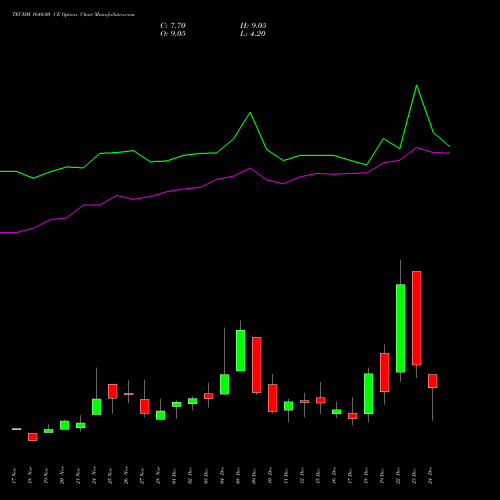The height and width of the screenshot is (500, 500).
Task: Click the low value 'L: 4.20'
Action: pyautogui.click(x=253, y=34)
